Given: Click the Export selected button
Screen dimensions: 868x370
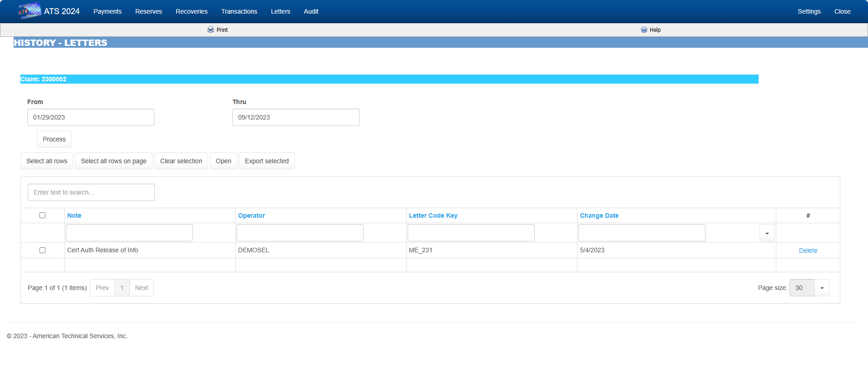Looking at the screenshot, I should [266, 161].
